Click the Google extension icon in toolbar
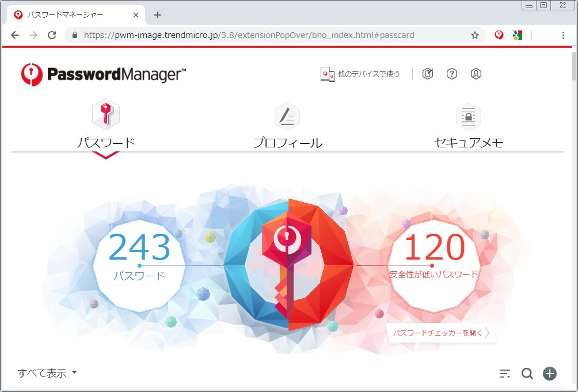 coord(518,35)
